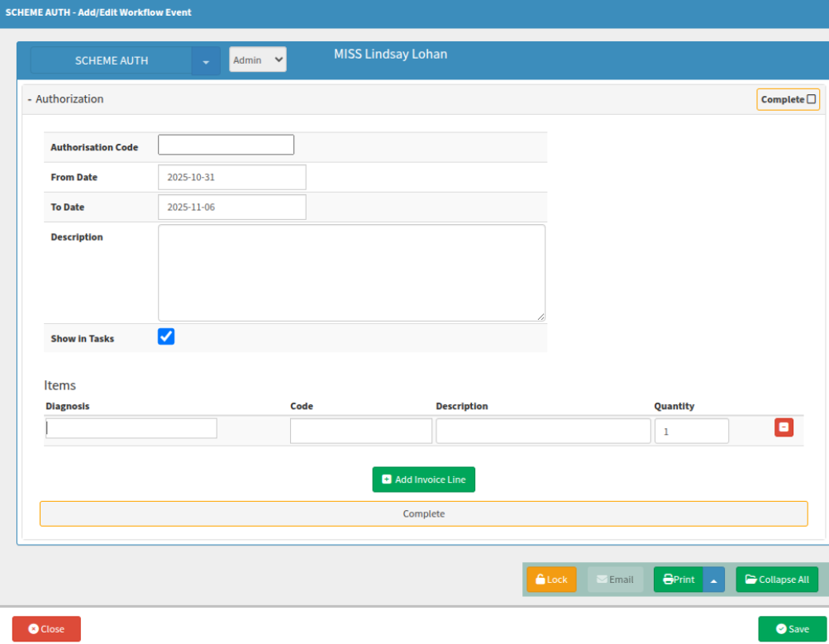
Task: Close the workflow event dialog
Action: coord(46,628)
